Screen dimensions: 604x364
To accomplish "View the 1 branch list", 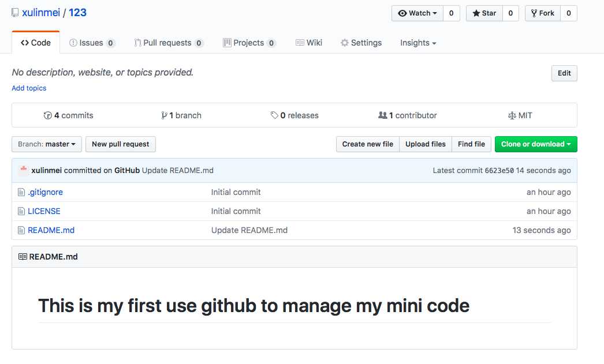I will coord(181,115).
